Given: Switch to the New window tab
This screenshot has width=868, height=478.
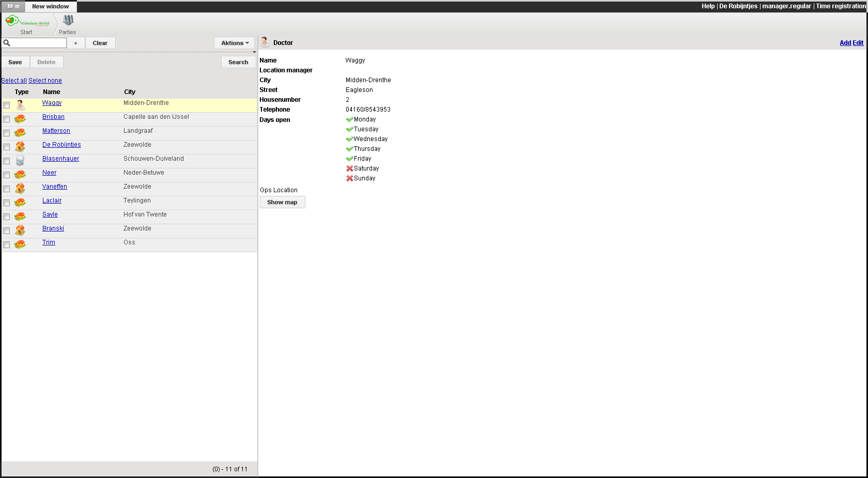Looking at the screenshot, I should click(x=50, y=6).
